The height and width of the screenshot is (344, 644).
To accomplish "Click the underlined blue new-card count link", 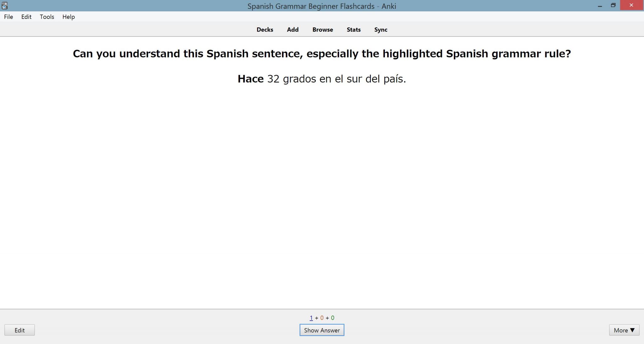I will [x=310, y=318].
